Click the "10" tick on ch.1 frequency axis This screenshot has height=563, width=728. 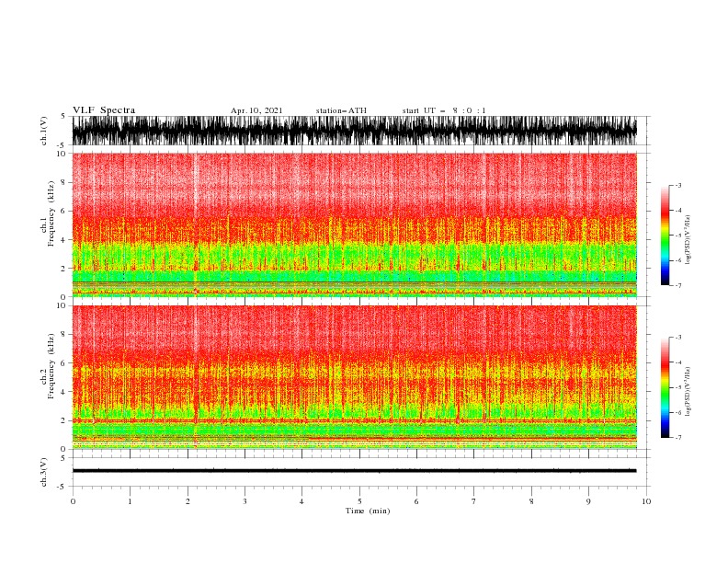point(62,154)
